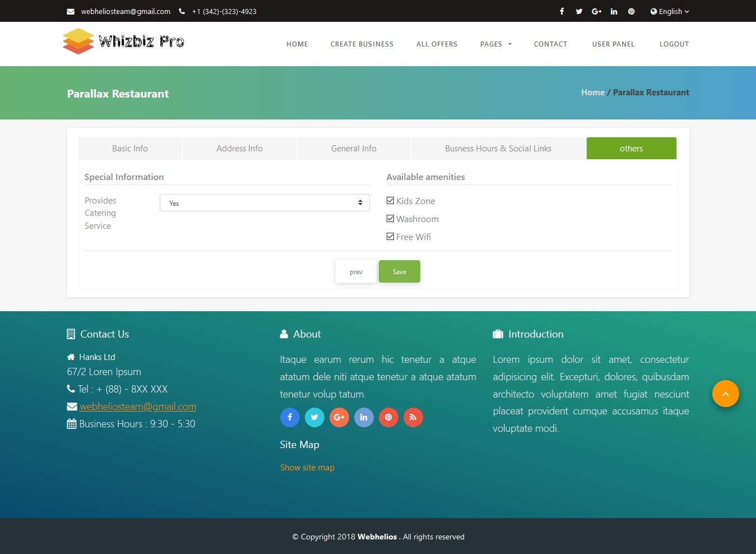Click the Facebook icon in top bar
Image resolution: width=756 pixels, height=554 pixels.
562,11
